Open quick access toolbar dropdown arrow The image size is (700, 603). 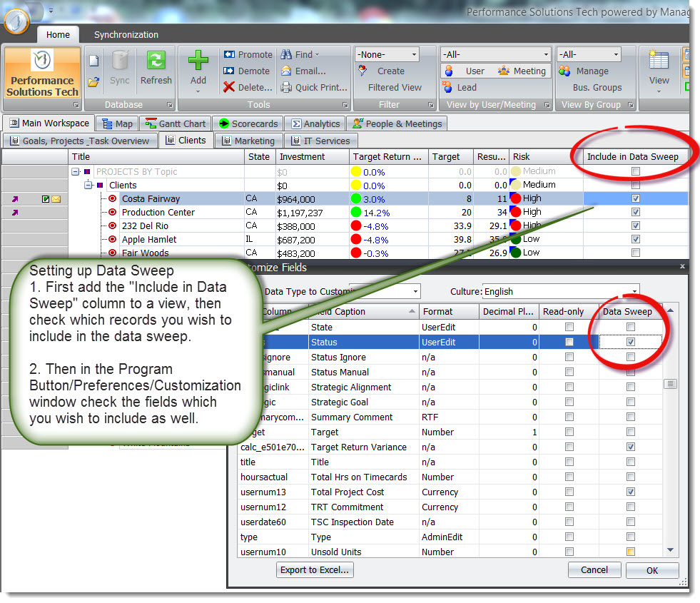tap(51, 10)
